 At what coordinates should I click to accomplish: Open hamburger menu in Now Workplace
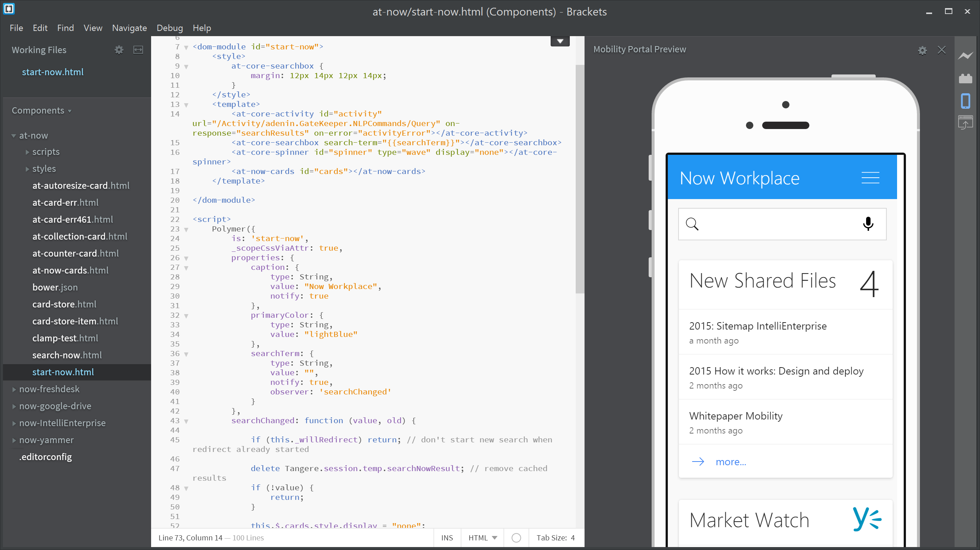[870, 178]
